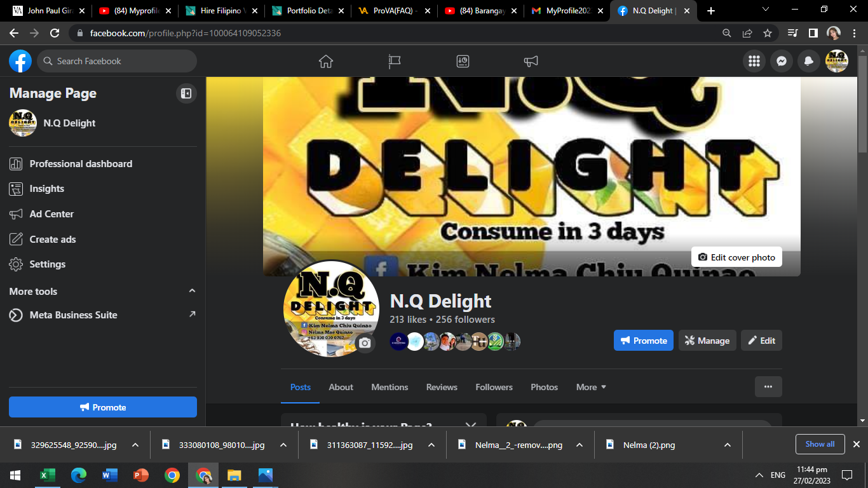The width and height of the screenshot is (868, 488).
Task: Click Edit cover photo button
Action: click(737, 257)
